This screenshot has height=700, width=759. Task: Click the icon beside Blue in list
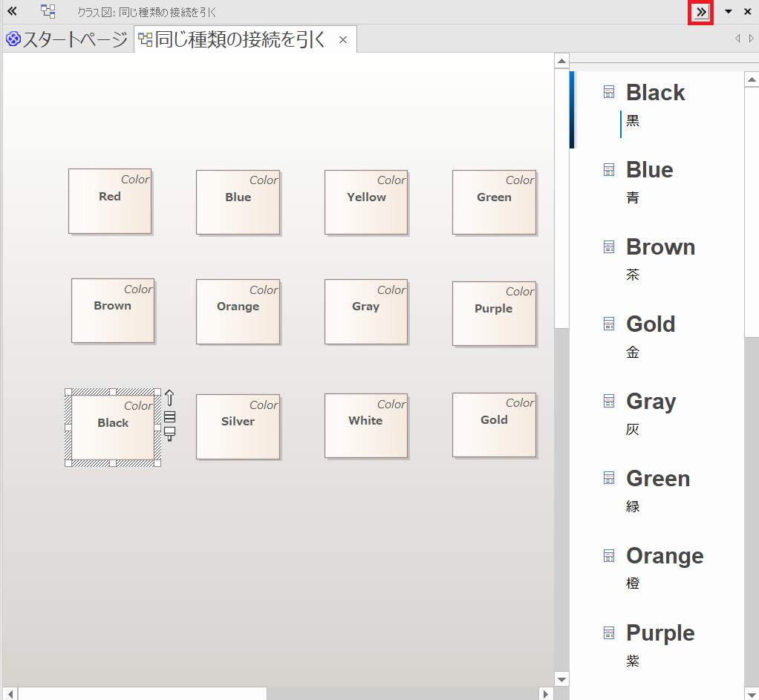coord(609,170)
